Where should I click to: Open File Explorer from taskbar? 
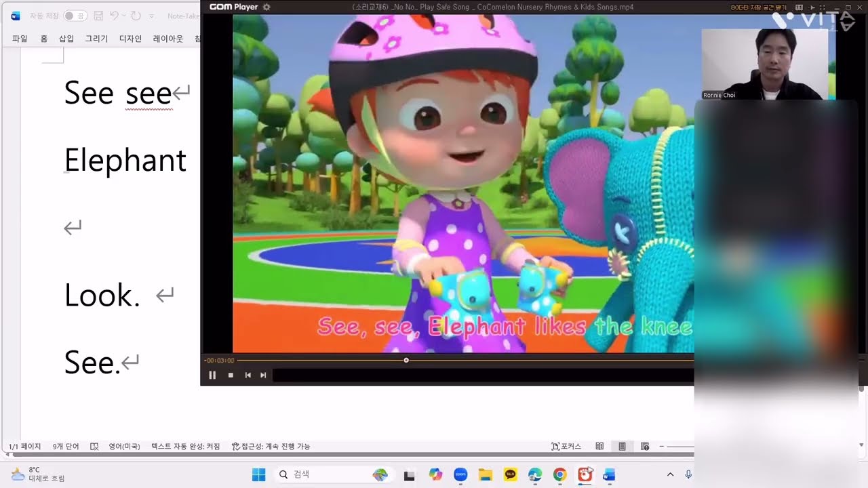pyautogui.click(x=485, y=475)
